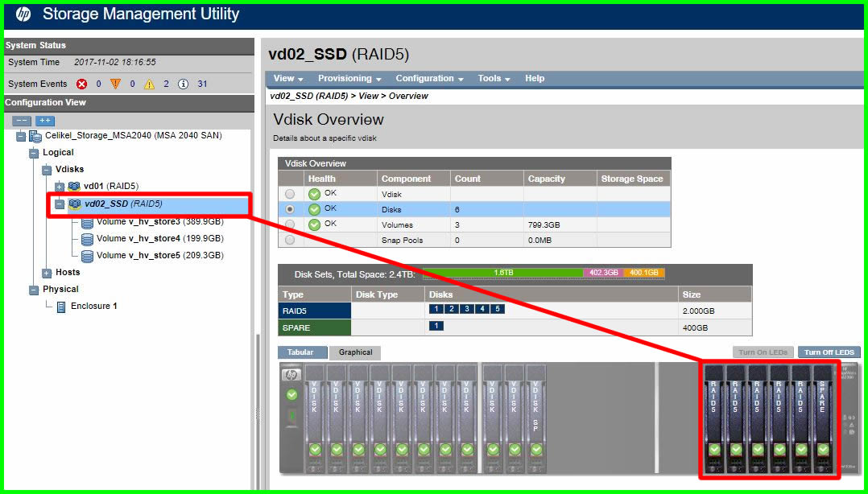
Task: Open the Configuration menu
Action: pos(430,79)
